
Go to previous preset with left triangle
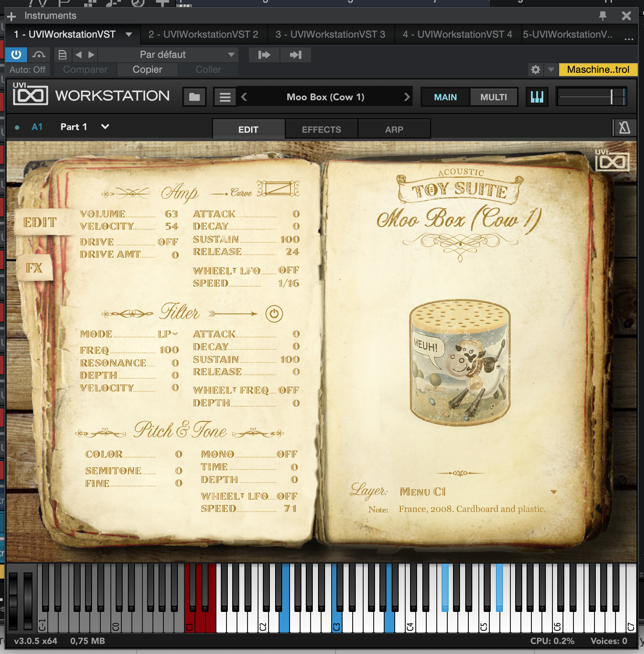(x=78, y=55)
